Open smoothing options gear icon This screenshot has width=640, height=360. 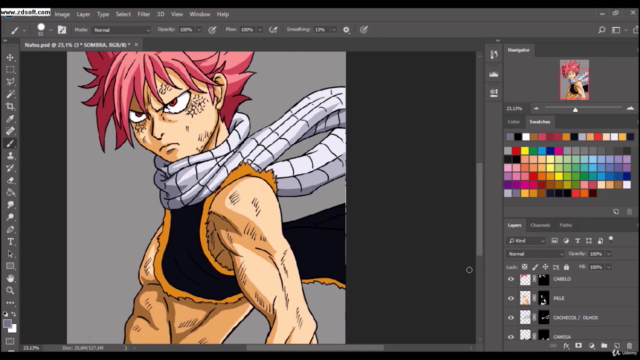pos(346,30)
